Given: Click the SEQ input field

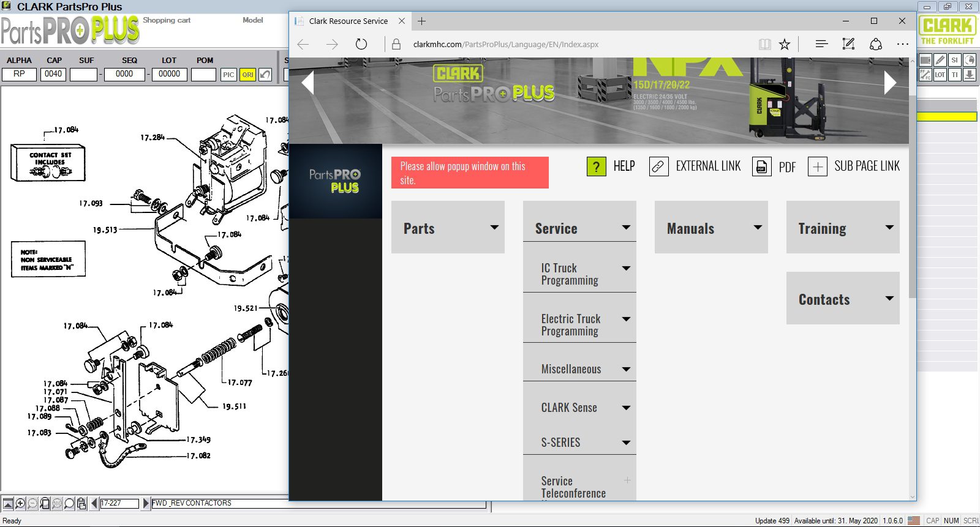Looking at the screenshot, I should 124,74.
